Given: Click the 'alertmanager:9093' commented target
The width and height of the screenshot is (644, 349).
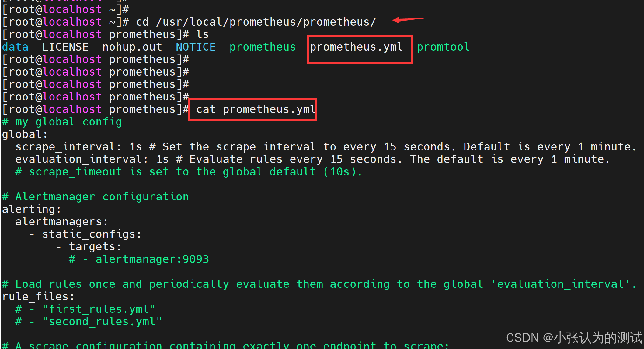Looking at the screenshot, I should pyautogui.click(x=152, y=259).
